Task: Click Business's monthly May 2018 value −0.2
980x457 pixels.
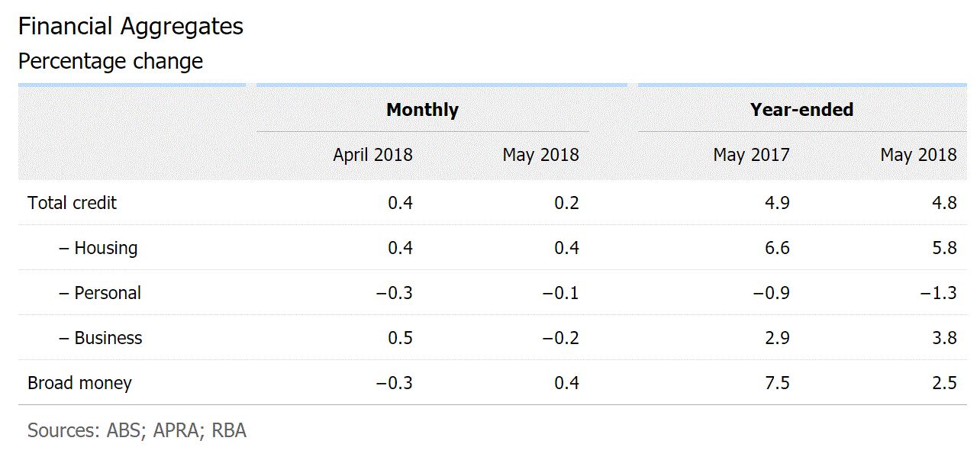Action: [560, 338]
